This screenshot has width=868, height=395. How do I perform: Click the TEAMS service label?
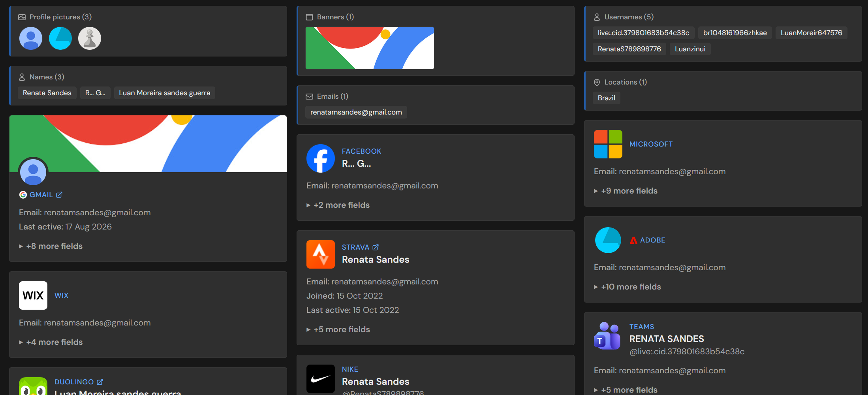click(x=642, y=327)
